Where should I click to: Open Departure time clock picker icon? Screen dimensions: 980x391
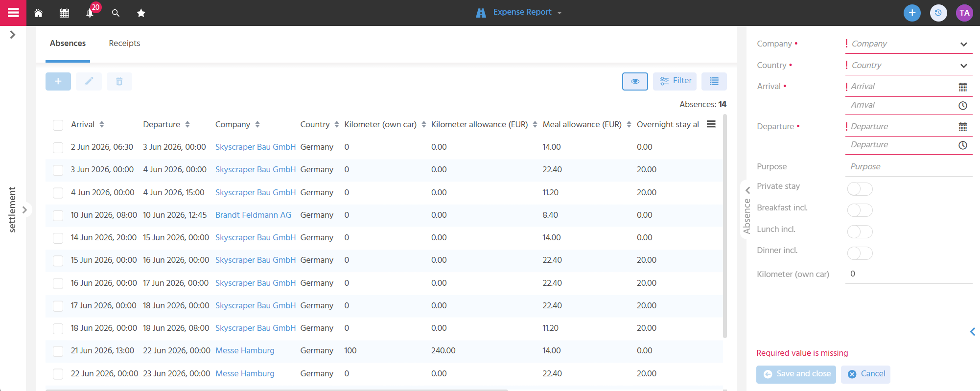[x=963, y=145]
